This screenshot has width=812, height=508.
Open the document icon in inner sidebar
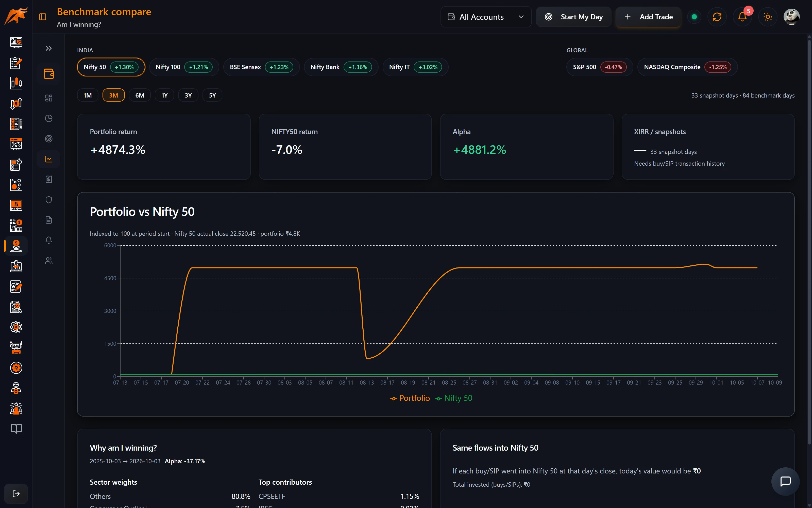[49, 220]
